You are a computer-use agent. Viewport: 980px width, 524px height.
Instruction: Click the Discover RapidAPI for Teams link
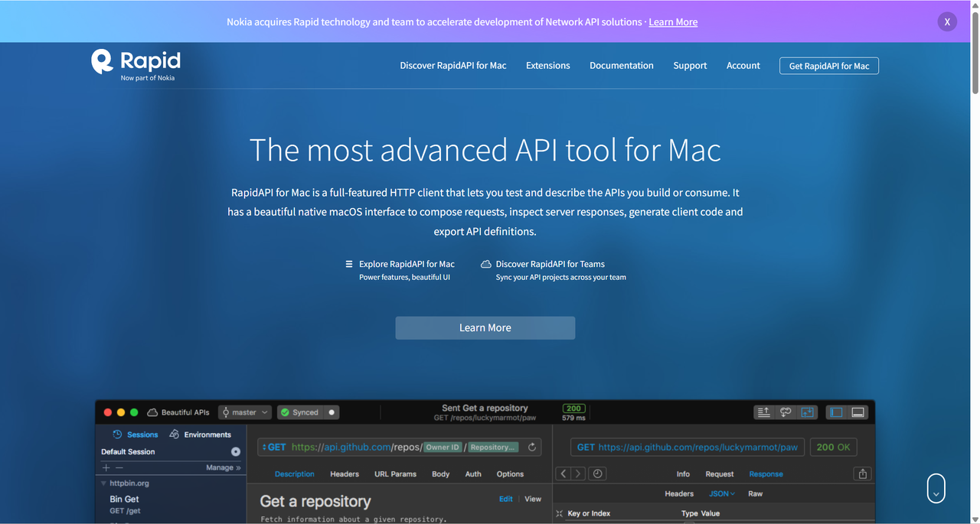pos(550,264)
